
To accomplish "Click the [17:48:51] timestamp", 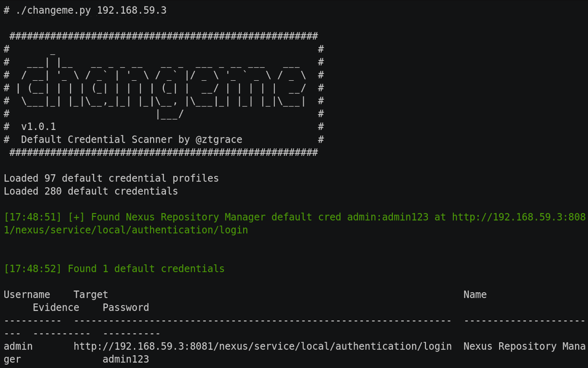I will pos(33,217).
